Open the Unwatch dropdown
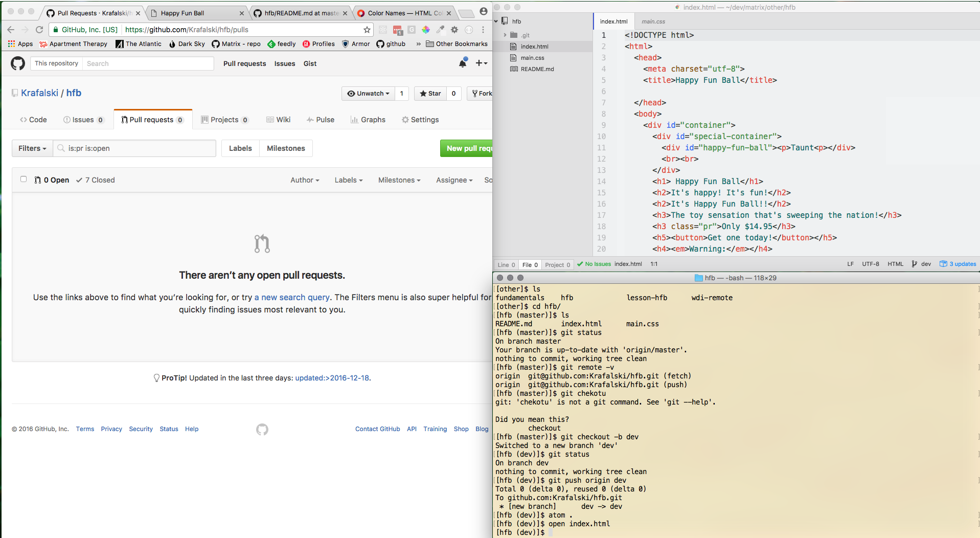 368,94
